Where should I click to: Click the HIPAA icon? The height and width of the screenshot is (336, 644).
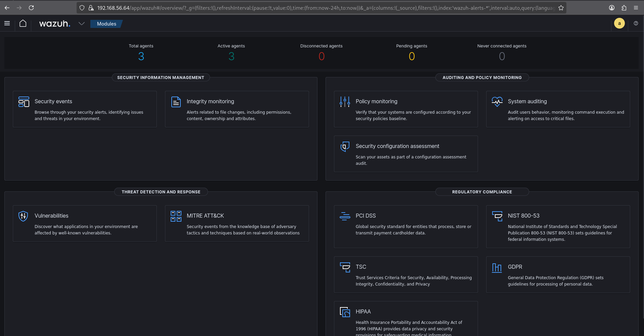[345, 312]
